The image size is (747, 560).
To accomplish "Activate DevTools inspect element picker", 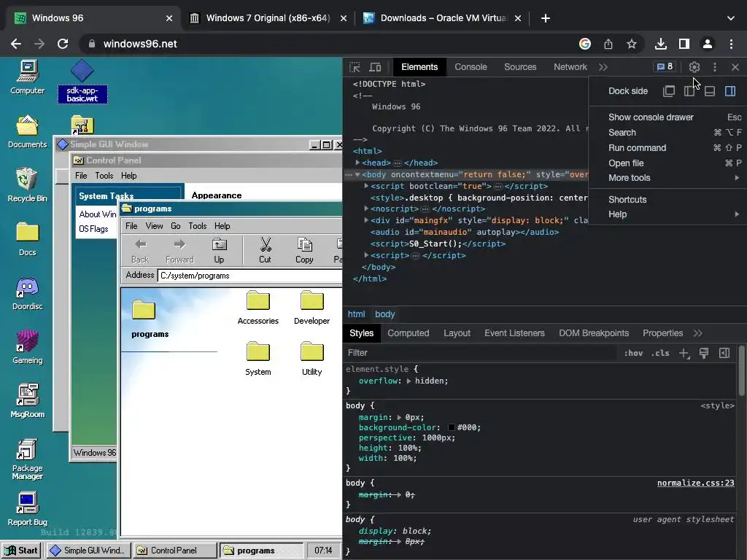I will [x=355, y=67].
